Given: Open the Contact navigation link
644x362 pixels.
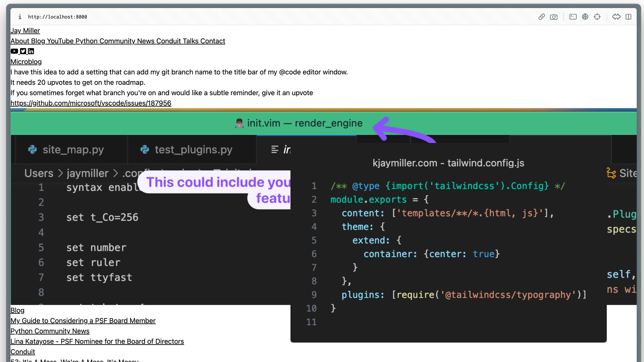Looking at the screenshot, I should click(x=213, y=41).
